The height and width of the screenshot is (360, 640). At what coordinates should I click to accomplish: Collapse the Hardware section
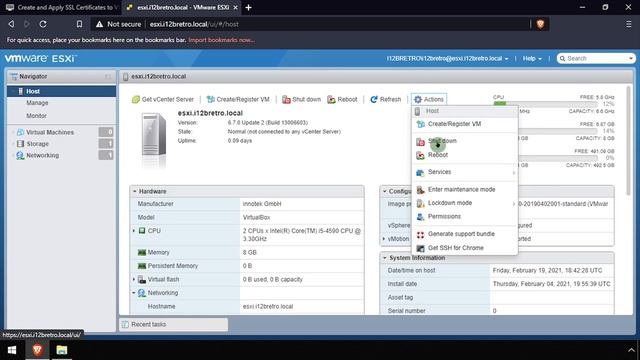(134, 191)
